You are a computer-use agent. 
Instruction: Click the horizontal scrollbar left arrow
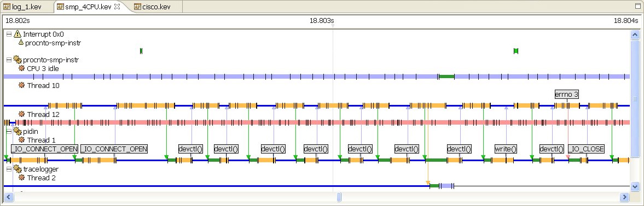(8, 197)
